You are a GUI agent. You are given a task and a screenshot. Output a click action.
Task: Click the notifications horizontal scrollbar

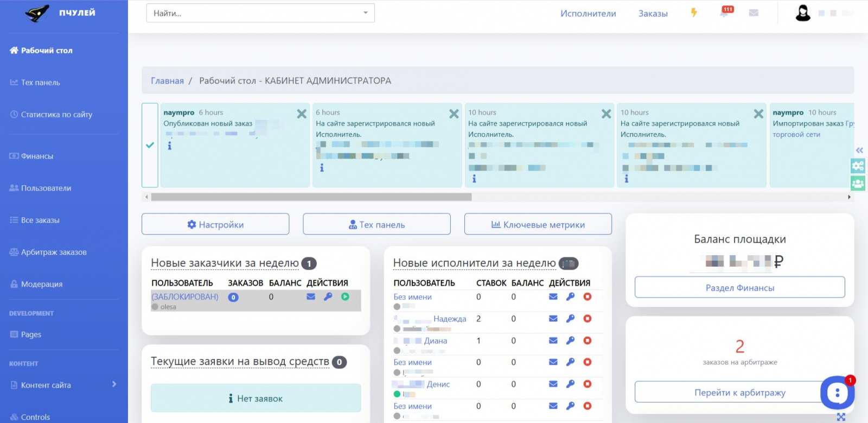pyautogui.click(x=311, y=197)
